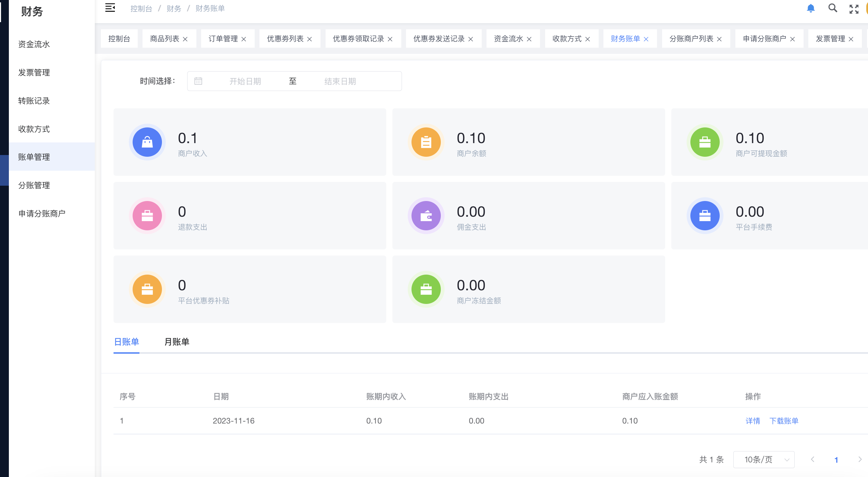Click the 下载账单 link
The width and height of the screenshot is (868, 477).
coord(784,421)
